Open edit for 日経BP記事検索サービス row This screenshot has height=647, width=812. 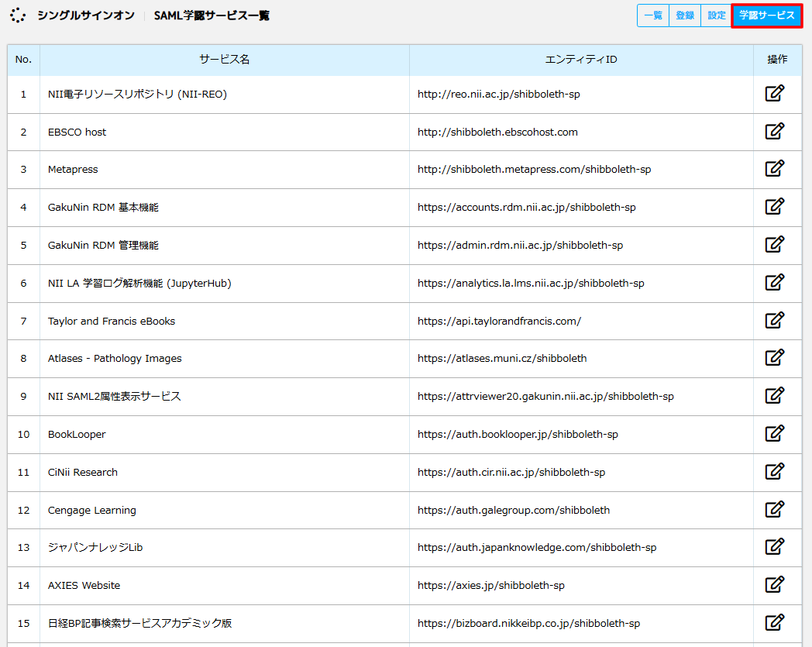tap(775, 622)
